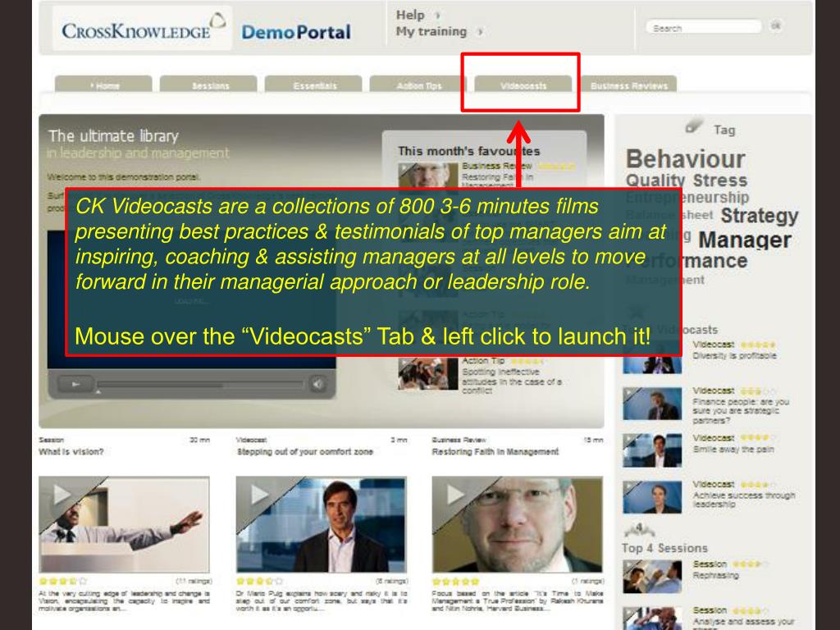
Task: Open 'Finance people' videocast thumbnail
Action: tap(652, 404)
